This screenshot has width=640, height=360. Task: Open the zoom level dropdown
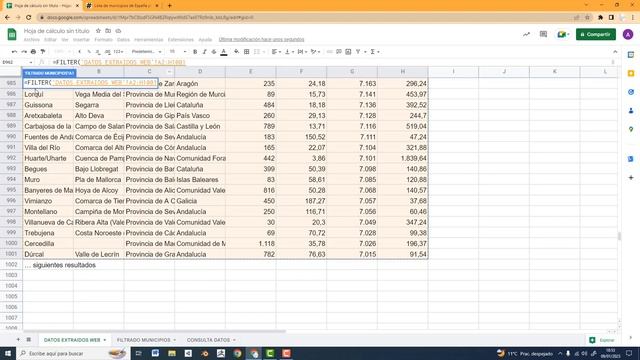[62, 52]
